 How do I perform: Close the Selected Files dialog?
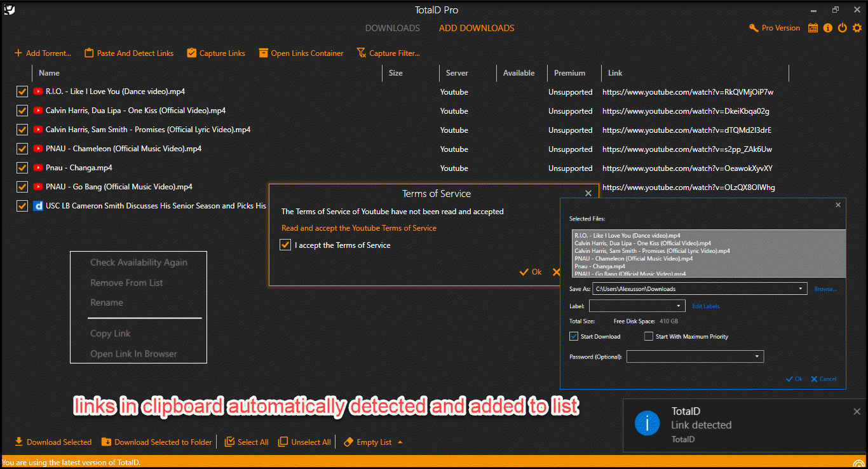pos(838,205)
